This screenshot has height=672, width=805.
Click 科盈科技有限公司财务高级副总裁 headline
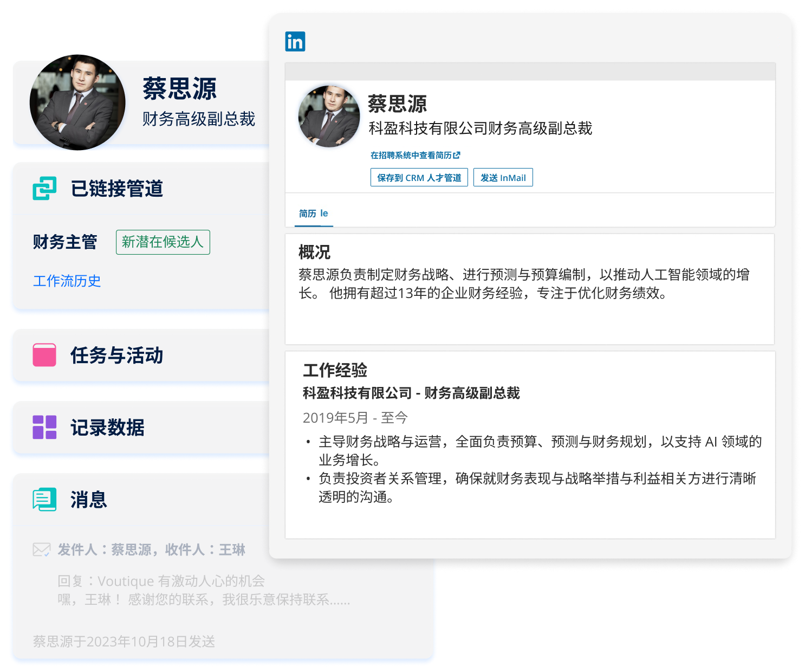click(x=481, y=128)
